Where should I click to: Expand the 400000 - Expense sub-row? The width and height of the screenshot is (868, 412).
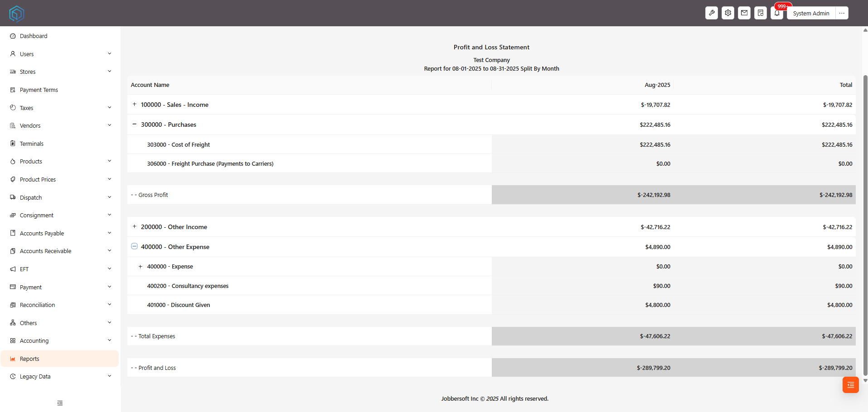(141, 267)
